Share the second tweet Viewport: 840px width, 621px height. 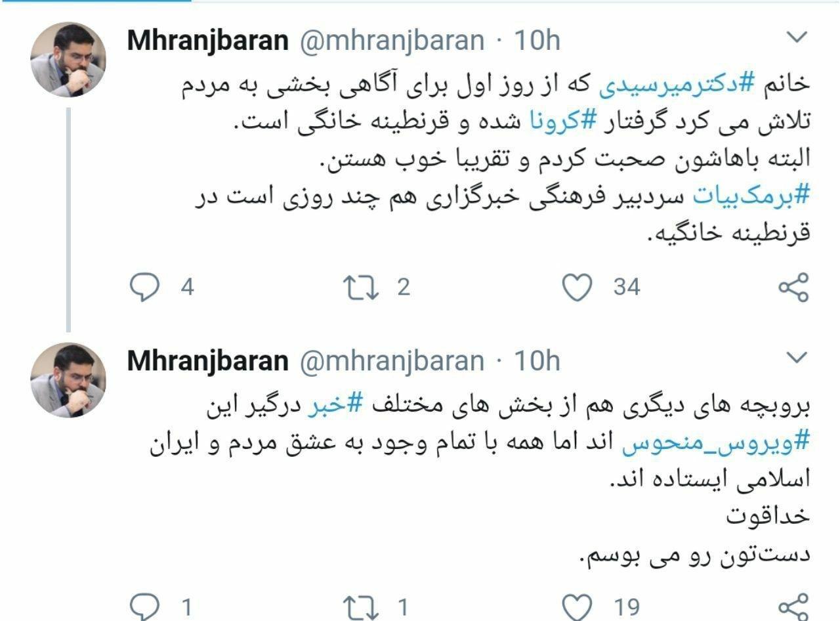coord(793,607)
